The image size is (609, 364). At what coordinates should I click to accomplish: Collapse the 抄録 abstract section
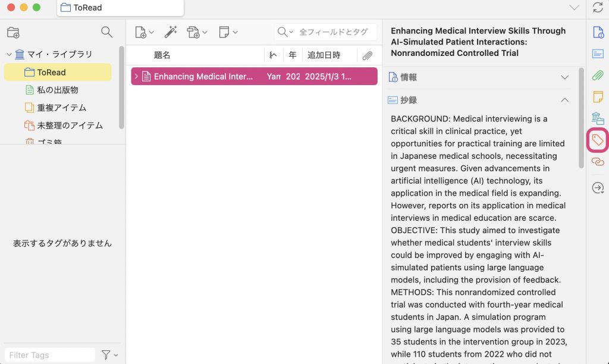(564, 100)
